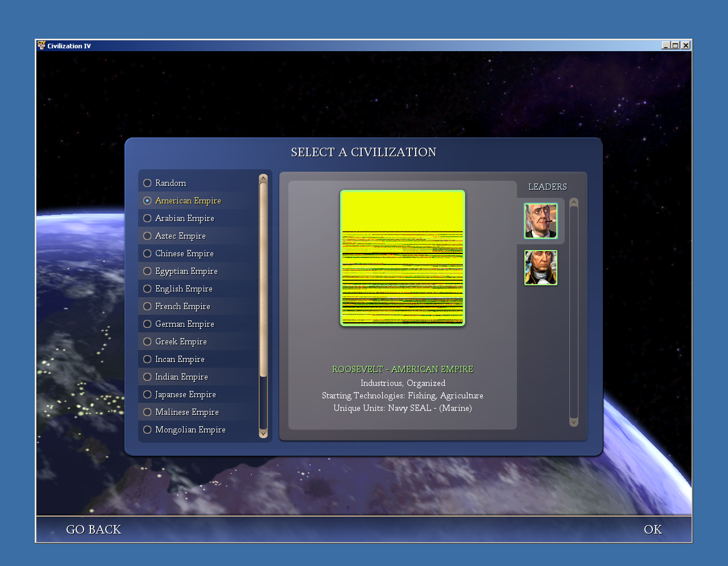Confirm selection with OK button
The width and height of the screenshot is (728, 566).
point(652,530)
